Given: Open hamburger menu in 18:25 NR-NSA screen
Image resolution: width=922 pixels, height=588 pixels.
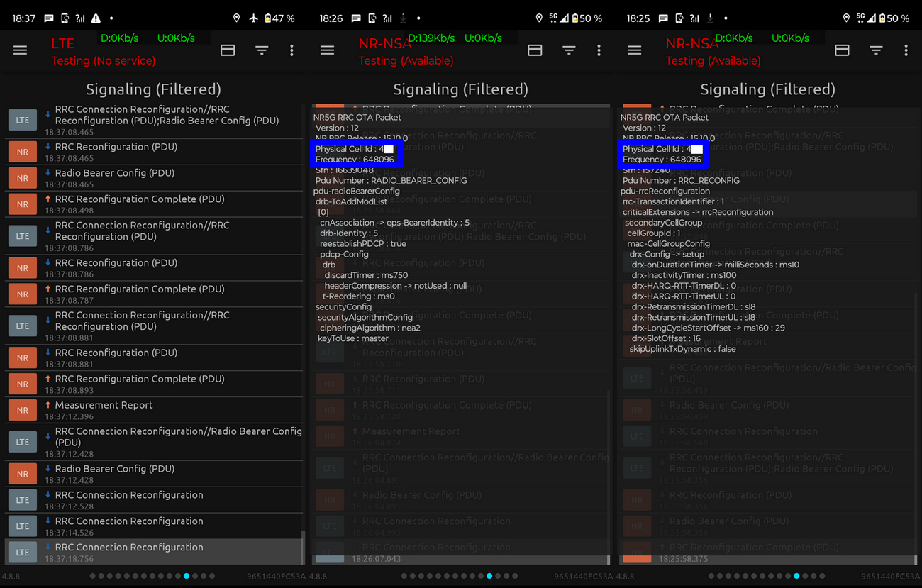Looking at the screenshot, I should (635, 50).
